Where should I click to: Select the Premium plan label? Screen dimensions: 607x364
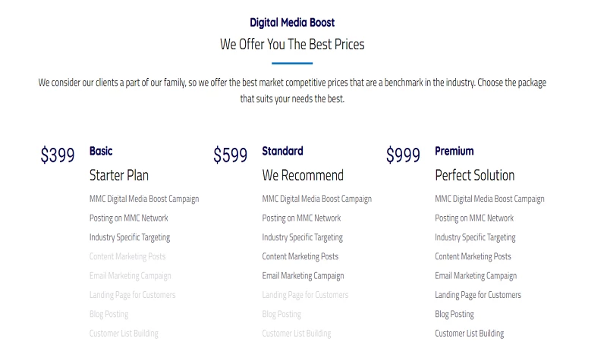click(454, 151)
